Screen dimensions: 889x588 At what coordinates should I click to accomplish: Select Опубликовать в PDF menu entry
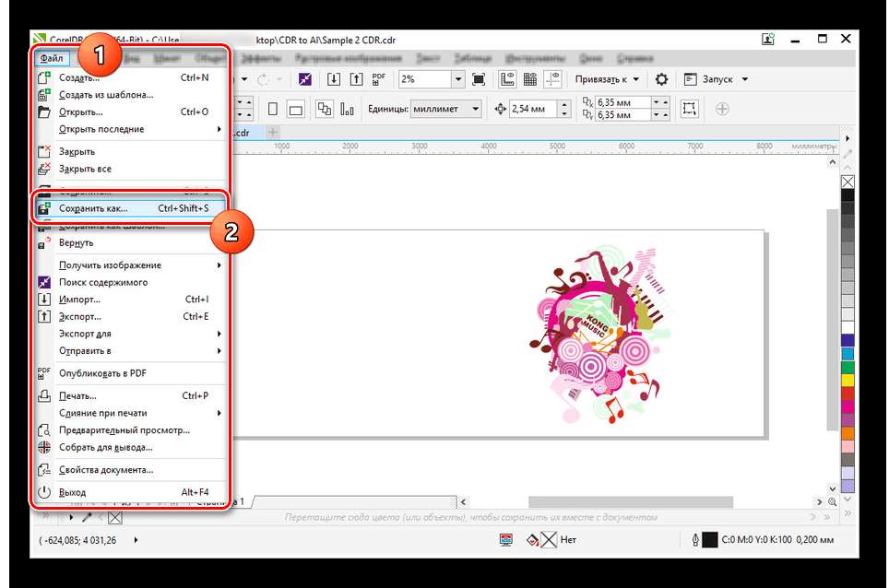click(102, 373)
